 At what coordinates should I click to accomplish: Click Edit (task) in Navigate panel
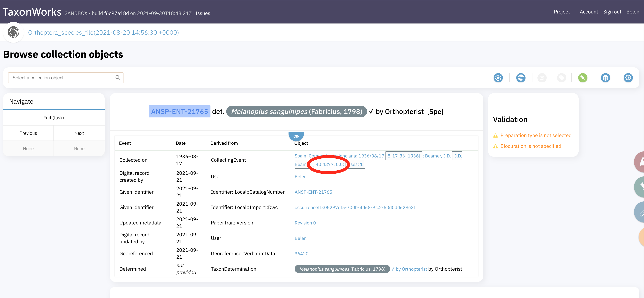click(53, 118)
